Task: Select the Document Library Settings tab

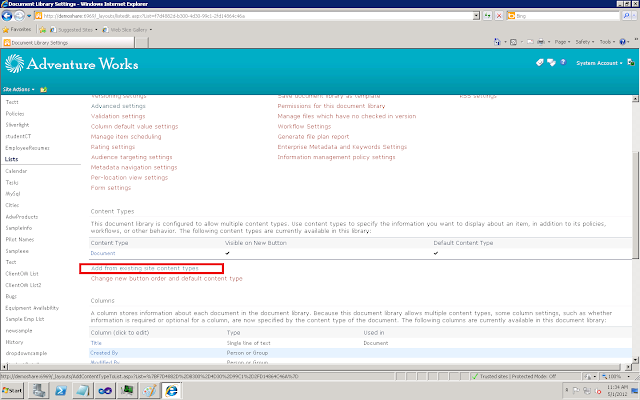Action: coord(68,42)
